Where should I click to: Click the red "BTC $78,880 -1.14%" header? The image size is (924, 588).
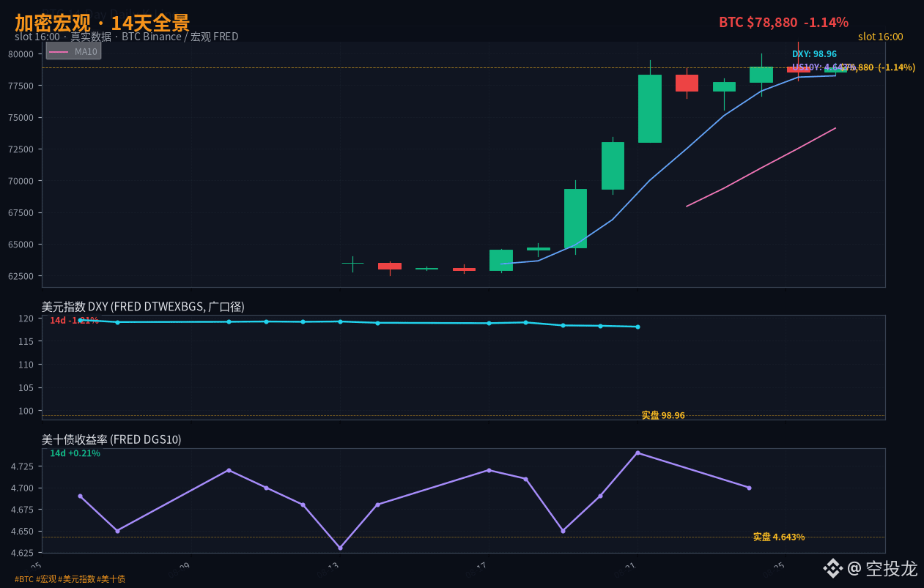783,22
